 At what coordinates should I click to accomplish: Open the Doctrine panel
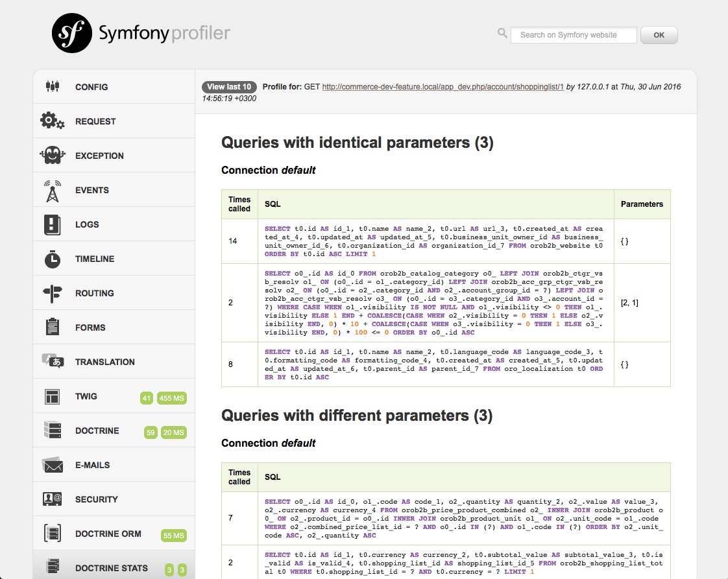coord(97,431)
